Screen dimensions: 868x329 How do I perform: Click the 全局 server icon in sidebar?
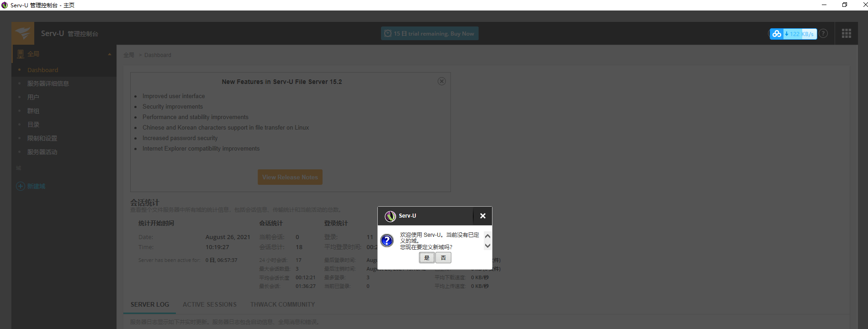tap(21, 54)
